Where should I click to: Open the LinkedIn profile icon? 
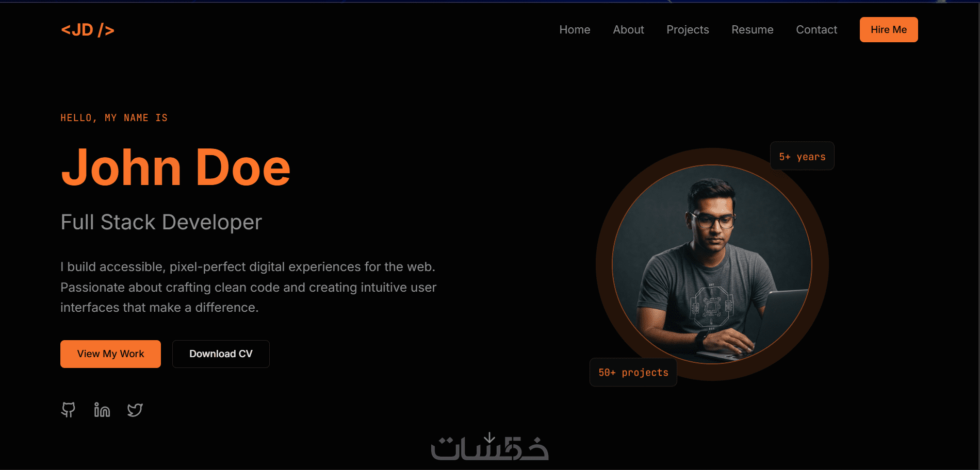[102, 410]
